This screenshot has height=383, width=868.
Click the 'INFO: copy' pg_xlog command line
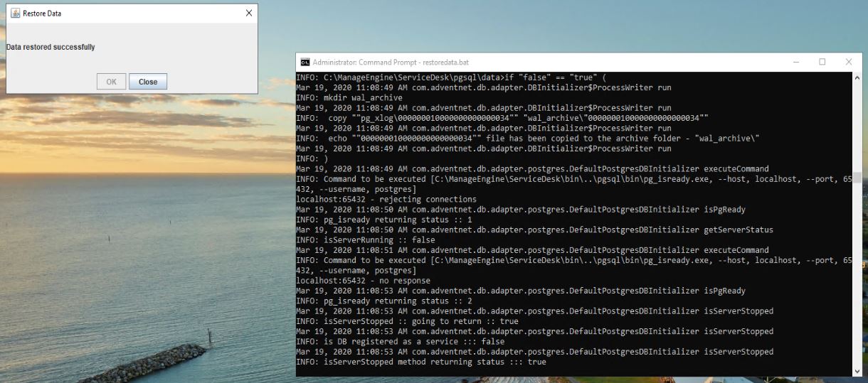tap(502, 118)
